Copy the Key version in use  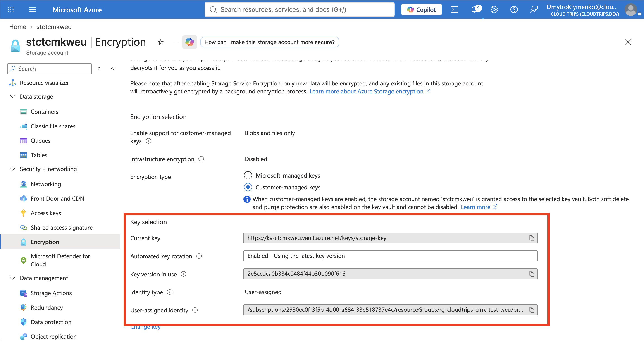click(532, 274)
